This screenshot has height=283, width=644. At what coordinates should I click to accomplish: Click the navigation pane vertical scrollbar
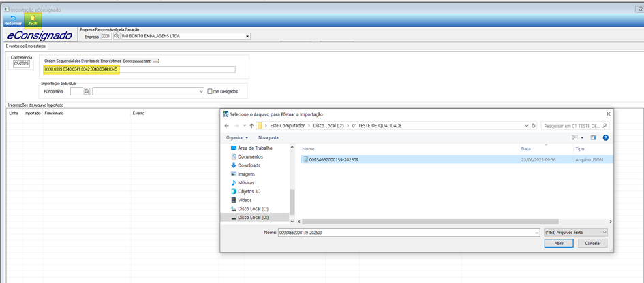(x=292, y=201)
